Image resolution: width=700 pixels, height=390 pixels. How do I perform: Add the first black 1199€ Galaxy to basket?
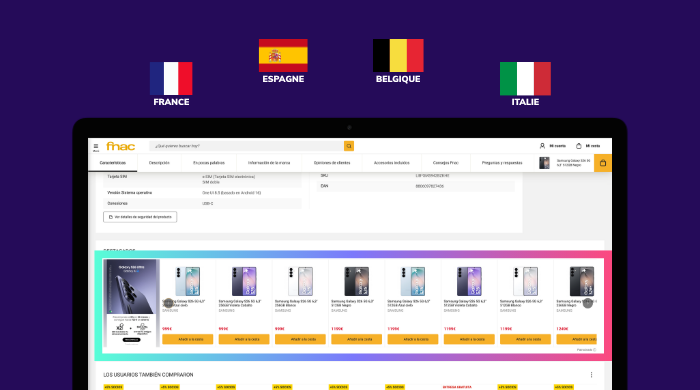point(356,339)
